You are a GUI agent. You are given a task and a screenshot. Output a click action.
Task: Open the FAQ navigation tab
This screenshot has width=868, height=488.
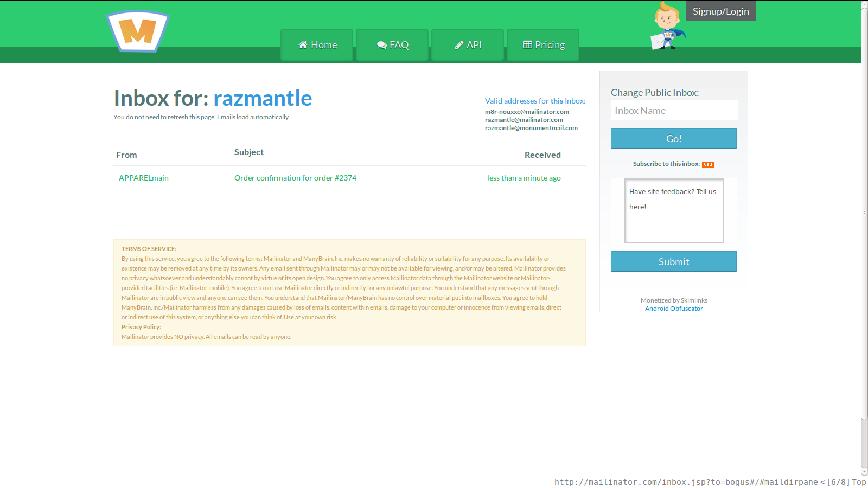[x=392, y=44]
